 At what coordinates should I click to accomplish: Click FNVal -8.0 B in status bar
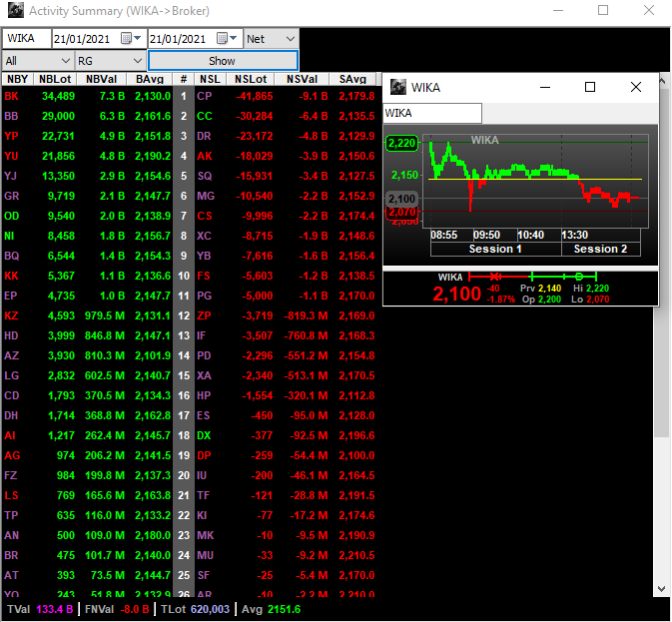click(x=117, y=609)
